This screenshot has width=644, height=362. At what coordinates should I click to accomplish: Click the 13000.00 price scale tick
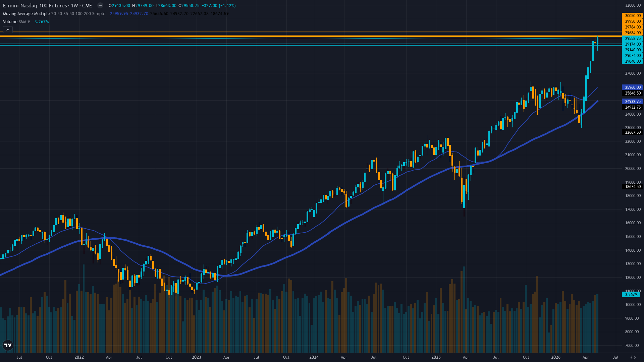[633, 264]
